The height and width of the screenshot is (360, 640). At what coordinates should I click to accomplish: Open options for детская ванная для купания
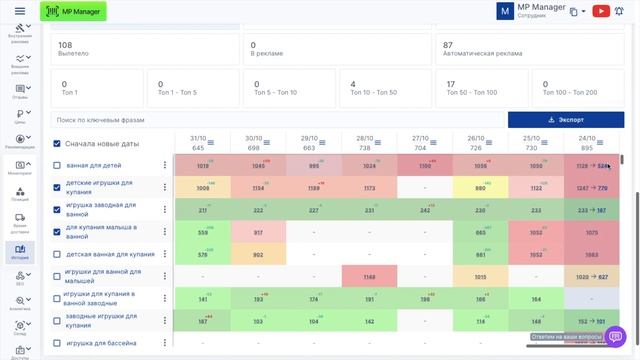pos(164,254)
